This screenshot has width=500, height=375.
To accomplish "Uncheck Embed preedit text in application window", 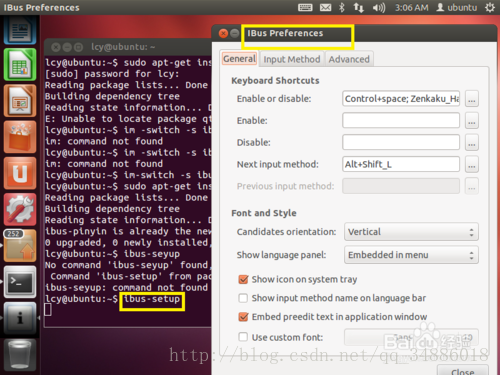I will click(243, 317).
